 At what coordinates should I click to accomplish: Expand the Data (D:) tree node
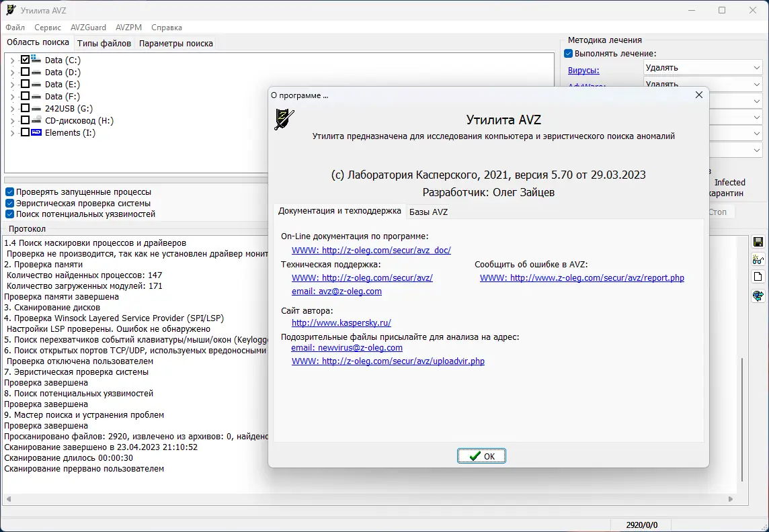12,73
